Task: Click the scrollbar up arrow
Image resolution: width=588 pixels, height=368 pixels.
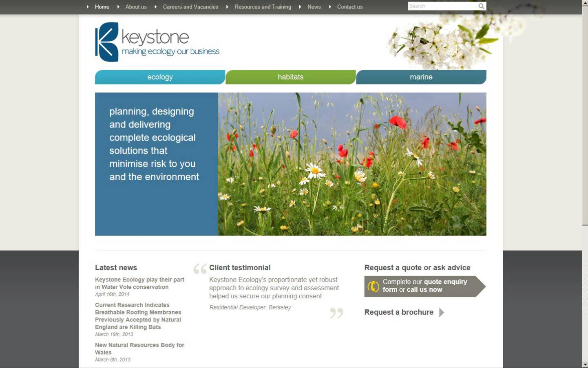Action: (x=585, y=3)
